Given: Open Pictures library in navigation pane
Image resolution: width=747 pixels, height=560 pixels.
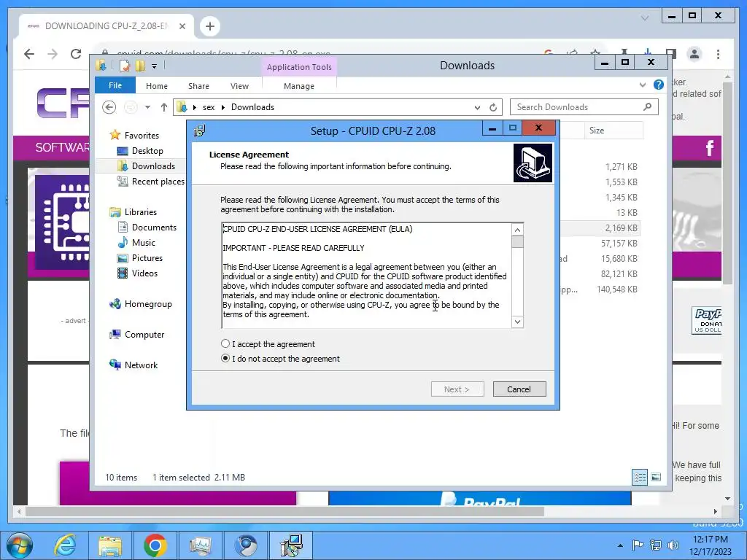Looking at the screenshot, I should [147, 257].
